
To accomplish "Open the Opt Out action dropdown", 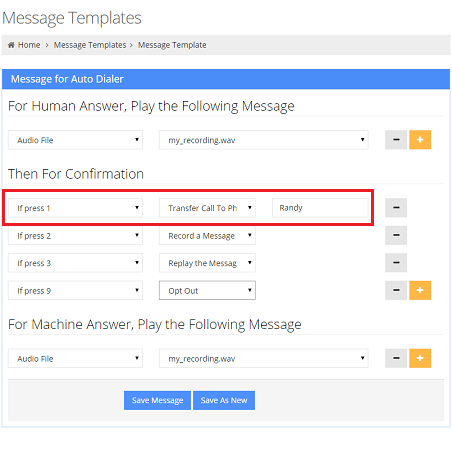I will pos(207,290).
